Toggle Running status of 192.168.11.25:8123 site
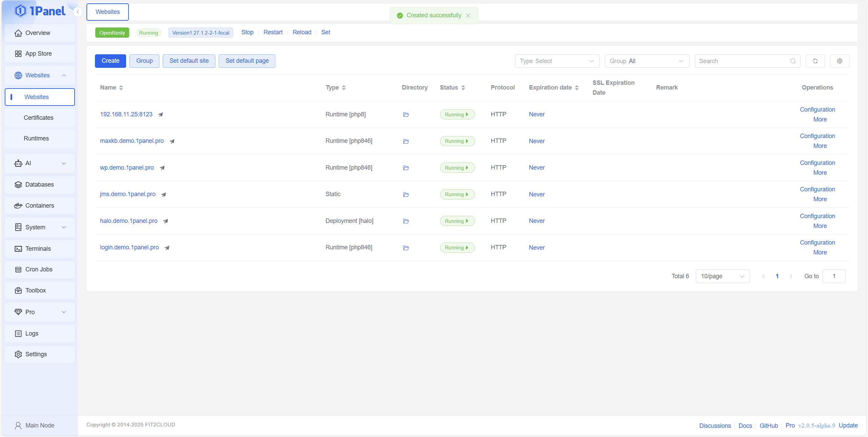 tap(457, 115)
